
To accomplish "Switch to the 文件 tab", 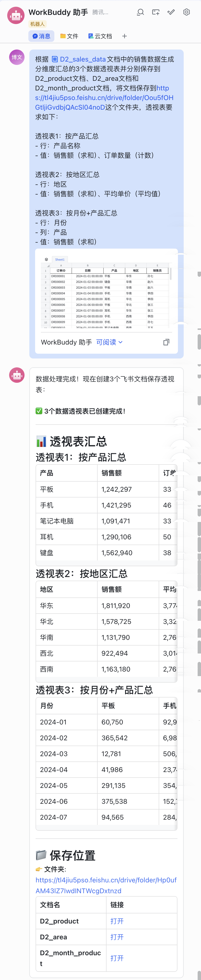I will (69, 36).
